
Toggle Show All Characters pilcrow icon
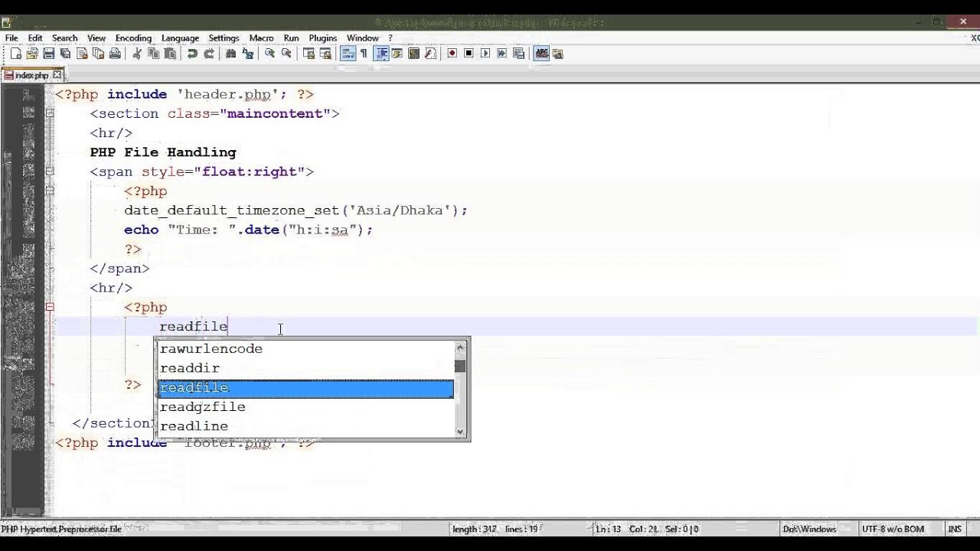coord(364,54)
